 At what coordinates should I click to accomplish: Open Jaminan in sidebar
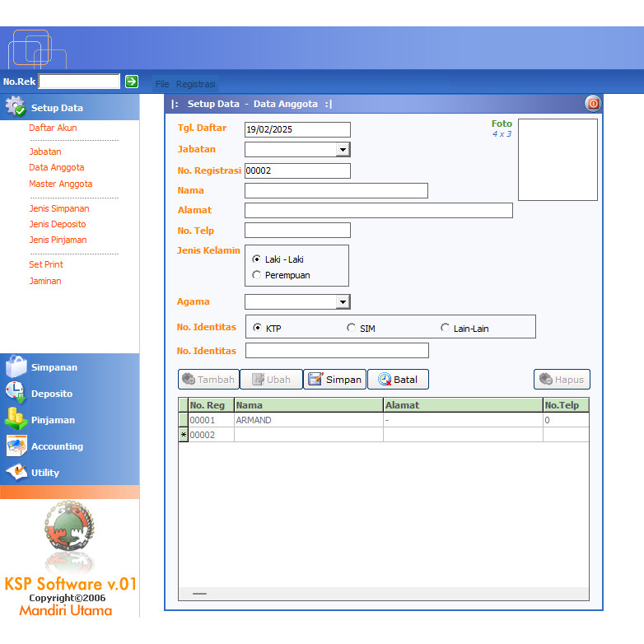(45, 281)
